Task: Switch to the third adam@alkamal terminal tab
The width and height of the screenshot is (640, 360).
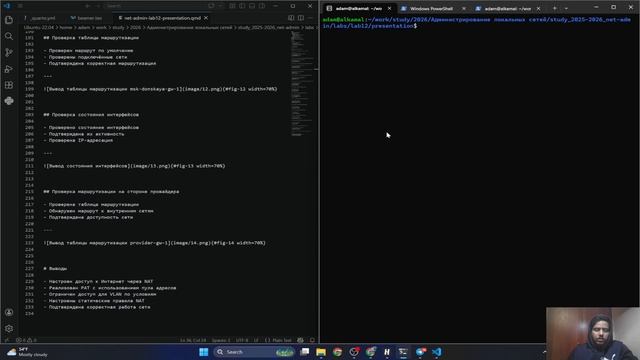Action: point(507,9)
